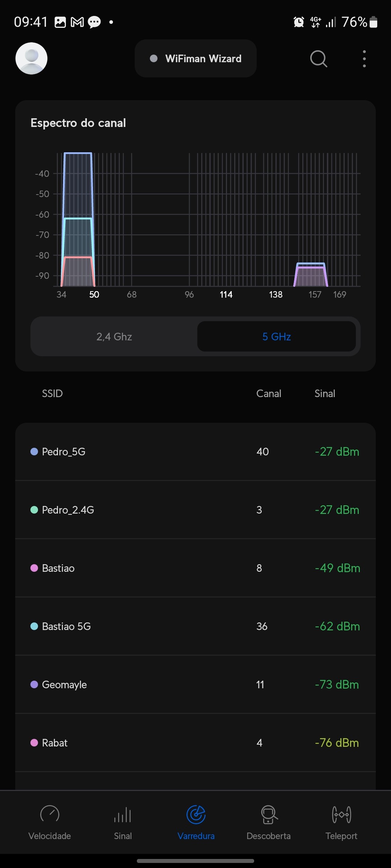Open the three-dot overflow menu

coord(364,59)
